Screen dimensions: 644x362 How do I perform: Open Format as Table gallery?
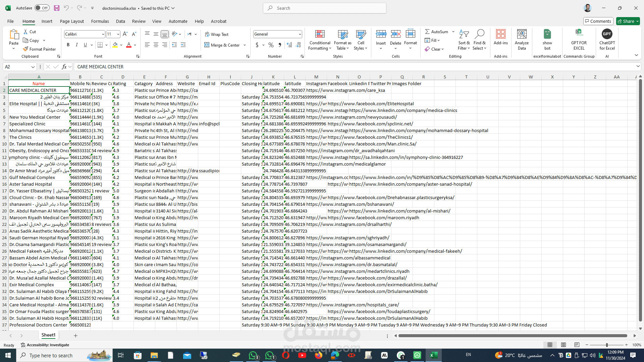point(342,40)
